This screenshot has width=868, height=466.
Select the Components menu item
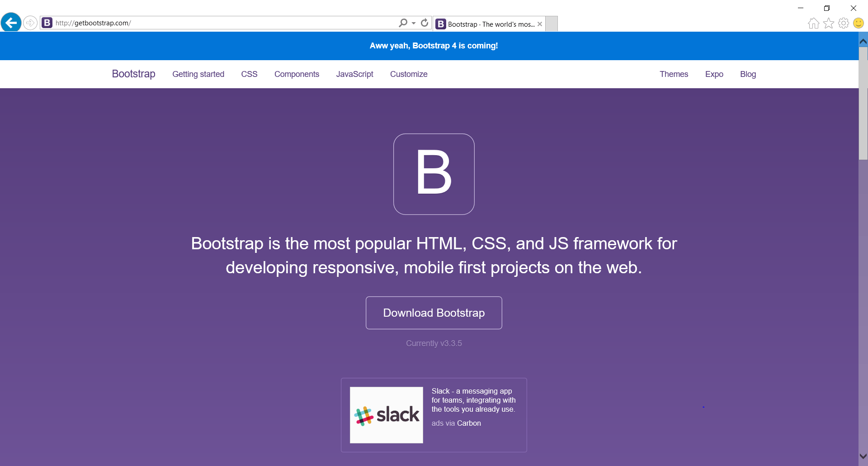pos(297,74)
